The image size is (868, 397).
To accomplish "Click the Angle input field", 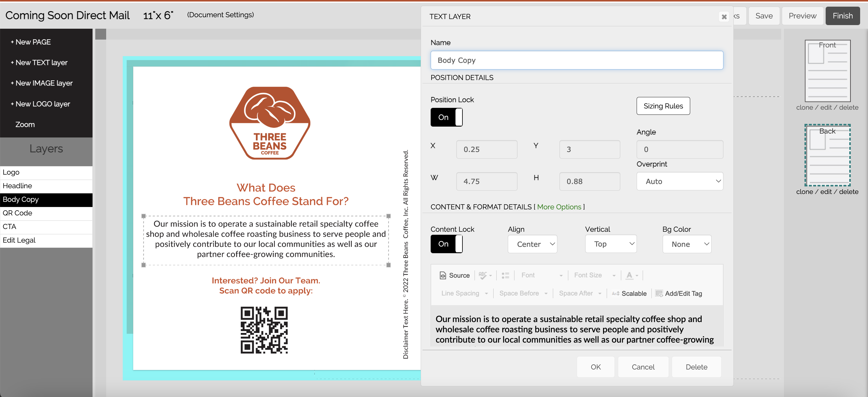I will (679, 149).
